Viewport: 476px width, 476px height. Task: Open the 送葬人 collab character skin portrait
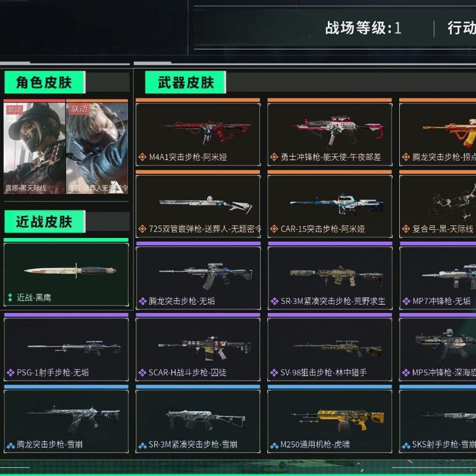click(x=97, y=148)
